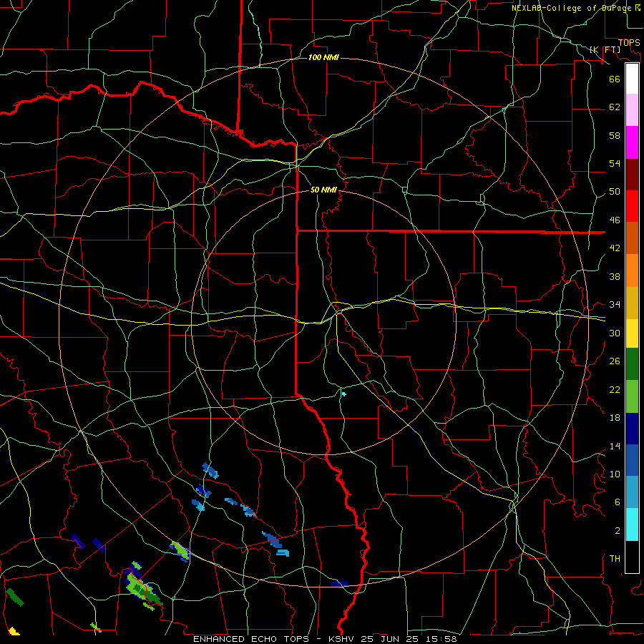This screenshot has width=644, height=644.
Task: Click the 50 value on the legend
Action: point(615,192)
